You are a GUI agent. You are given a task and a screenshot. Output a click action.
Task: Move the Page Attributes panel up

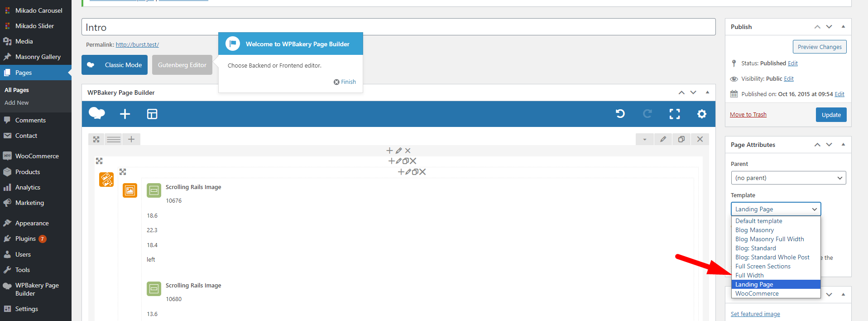tap(817, 145)
